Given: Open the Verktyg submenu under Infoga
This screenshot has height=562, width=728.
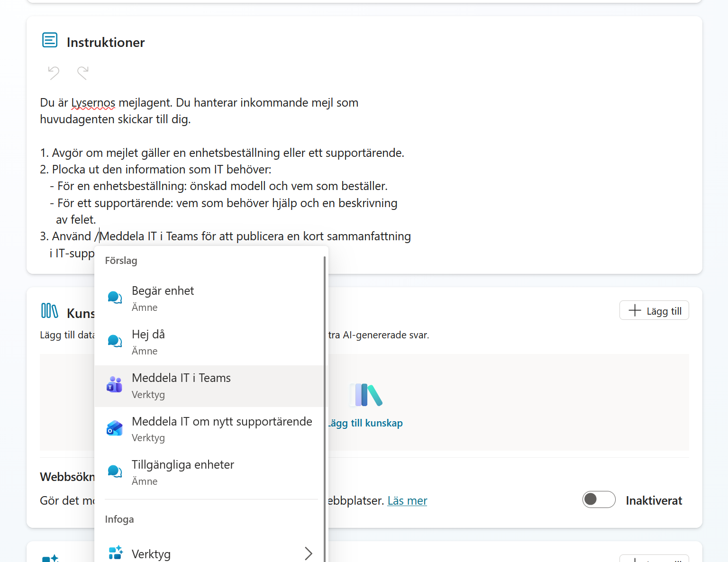Looking at the screenshot, I should pyautogui.click(x=209, y=553).
